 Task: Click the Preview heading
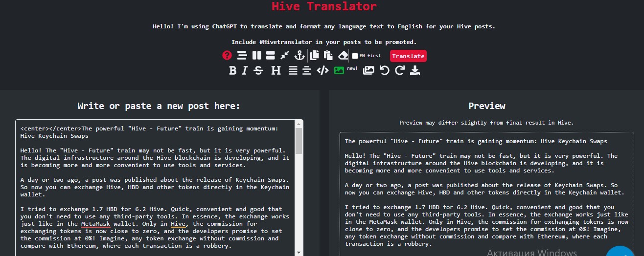[x=487, y=106]
